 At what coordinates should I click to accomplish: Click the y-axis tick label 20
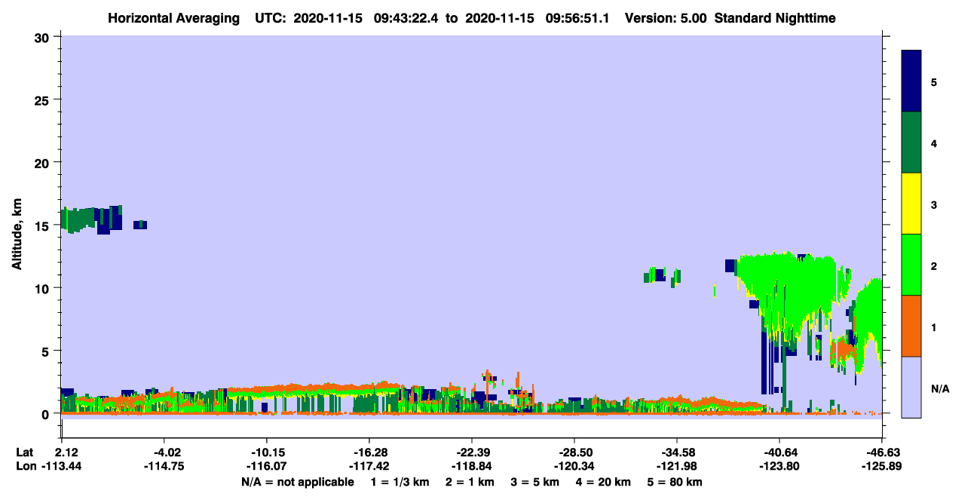[44, 163]
